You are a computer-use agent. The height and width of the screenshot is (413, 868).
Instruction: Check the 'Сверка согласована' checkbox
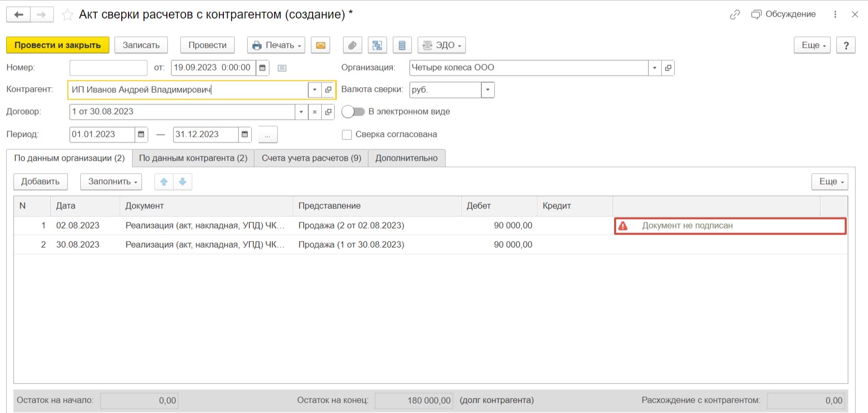coord(347,135)
